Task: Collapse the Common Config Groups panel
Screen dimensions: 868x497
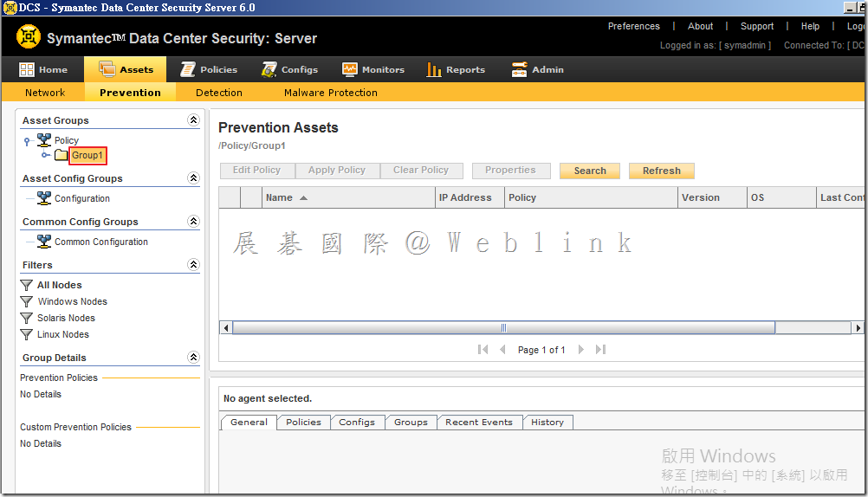Action: pyautogui.click(x=193, y=221)
